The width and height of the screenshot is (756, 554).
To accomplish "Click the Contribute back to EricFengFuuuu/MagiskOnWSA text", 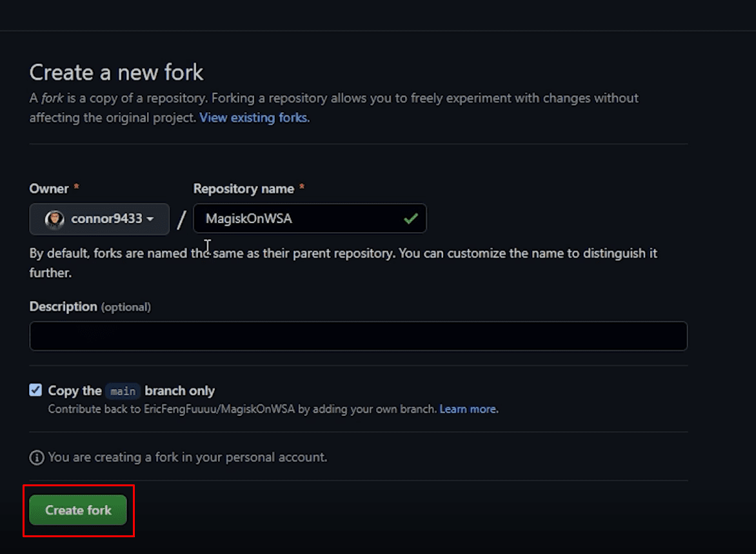I will click(242, 409).
